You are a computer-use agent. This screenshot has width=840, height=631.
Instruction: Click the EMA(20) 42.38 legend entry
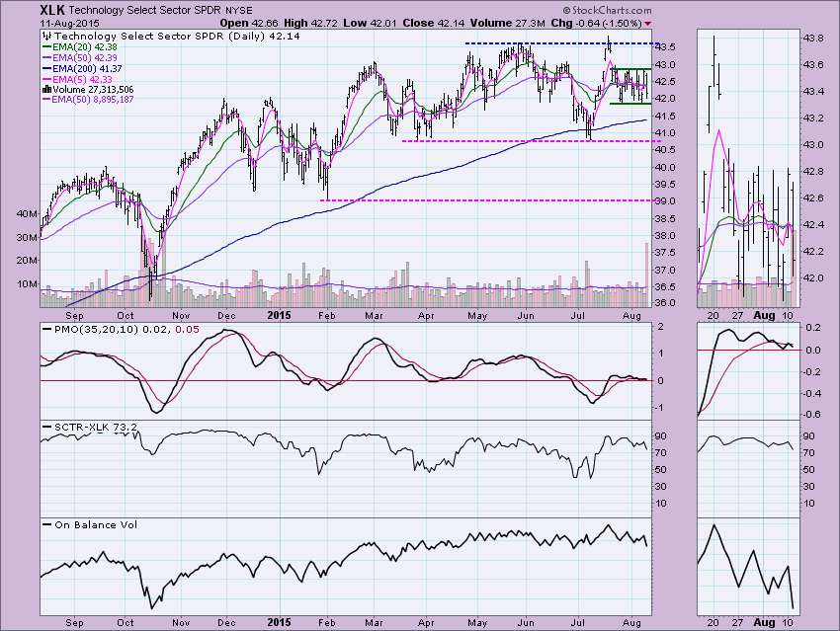[x=85, y=47]
